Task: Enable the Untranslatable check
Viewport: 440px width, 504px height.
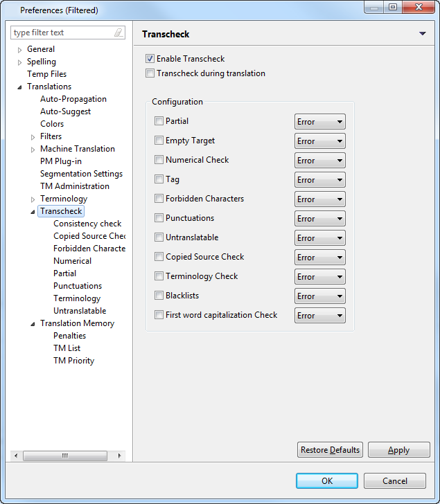Action: coord(159,237)
